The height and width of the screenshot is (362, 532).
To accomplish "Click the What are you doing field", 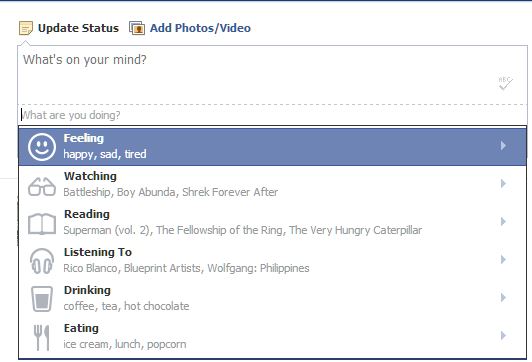I will (272, 115).
